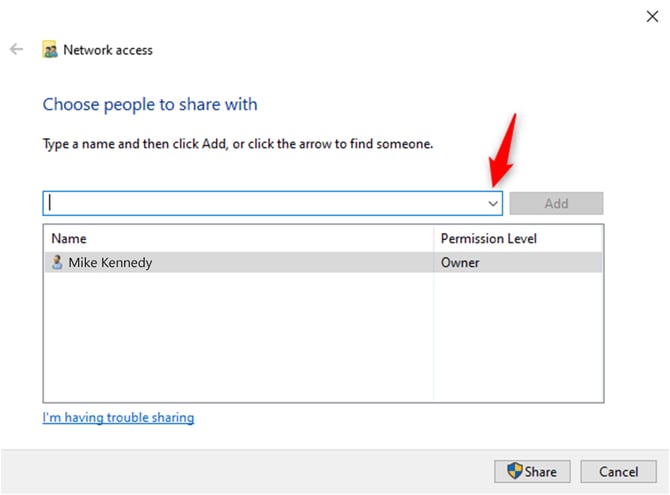The image size is (670, 495).
Task: Close the Network access dialog
Action: [652, 15]
